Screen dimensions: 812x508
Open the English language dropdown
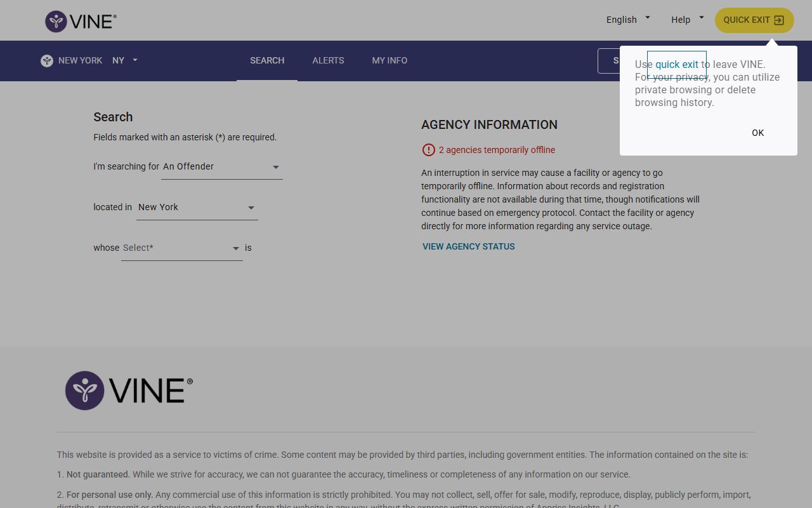click(x=627, y=20)
